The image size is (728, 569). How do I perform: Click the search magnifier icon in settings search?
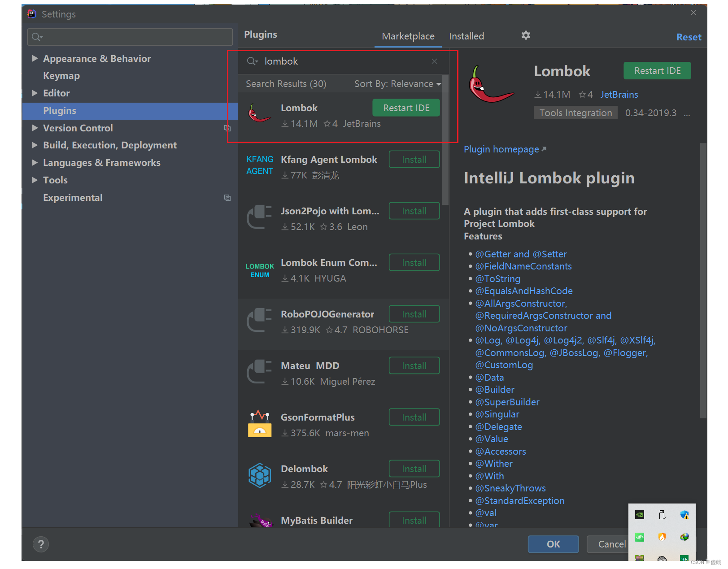click(37, 37)
